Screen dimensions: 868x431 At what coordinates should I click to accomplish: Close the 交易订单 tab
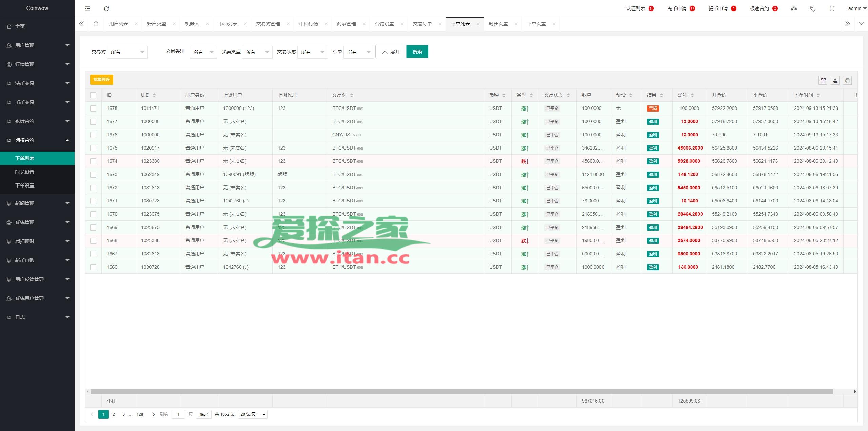coord(440,24)
